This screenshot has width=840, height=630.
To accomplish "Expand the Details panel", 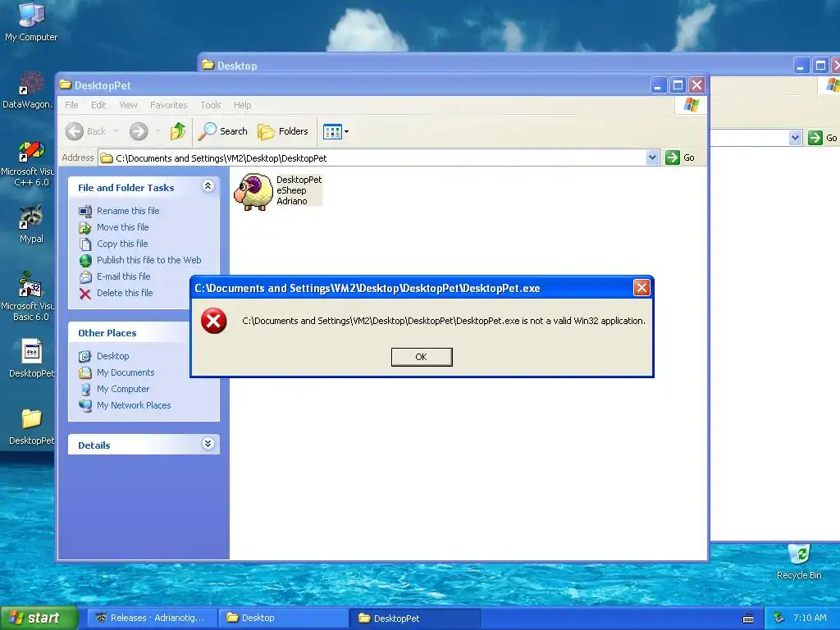I will 208,444.
